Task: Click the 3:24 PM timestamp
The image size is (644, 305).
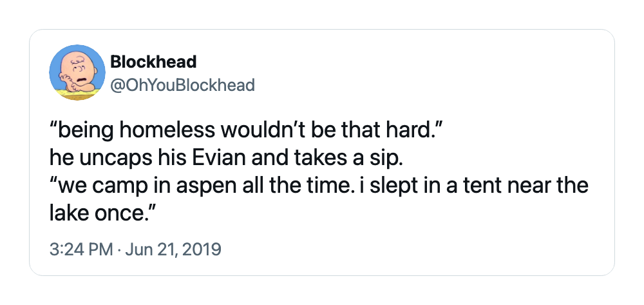Action: pyautogui.click(x=81, y=250)
